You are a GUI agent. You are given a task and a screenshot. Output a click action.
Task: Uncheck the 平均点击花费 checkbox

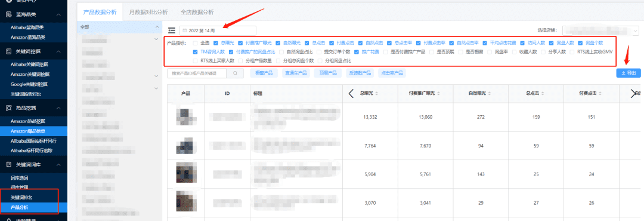point(485,43)
